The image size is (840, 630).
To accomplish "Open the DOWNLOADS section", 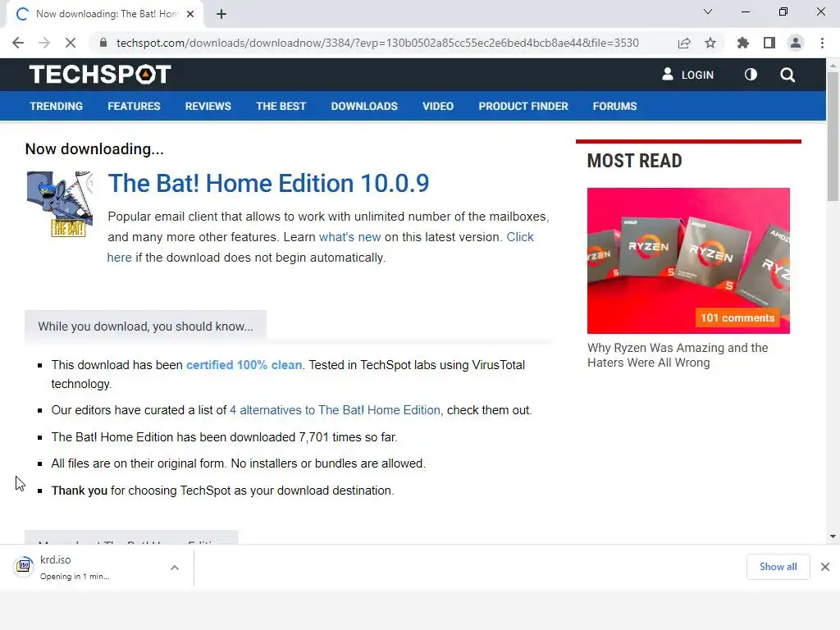I will pos(364,106).
